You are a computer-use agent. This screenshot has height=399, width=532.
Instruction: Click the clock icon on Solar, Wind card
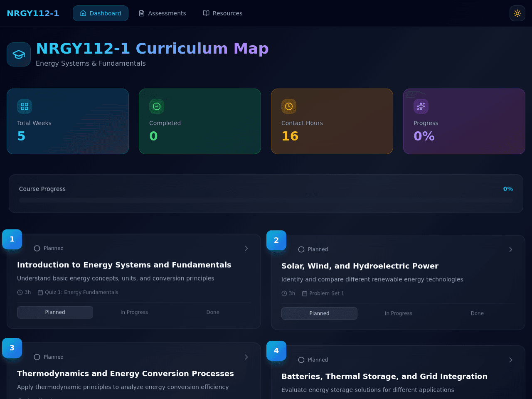[284, 293]
